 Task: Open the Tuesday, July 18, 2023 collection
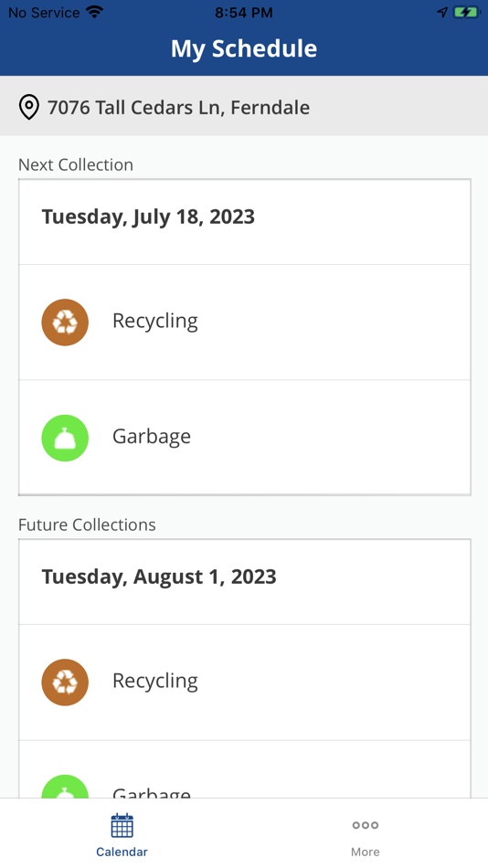point(244,222)
